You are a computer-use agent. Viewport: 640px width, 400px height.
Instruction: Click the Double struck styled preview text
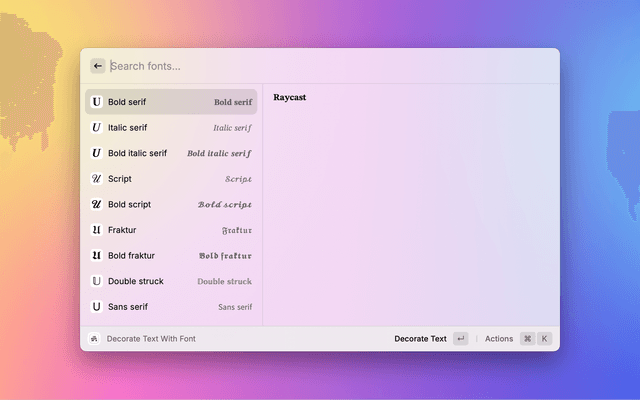(224, 282)
